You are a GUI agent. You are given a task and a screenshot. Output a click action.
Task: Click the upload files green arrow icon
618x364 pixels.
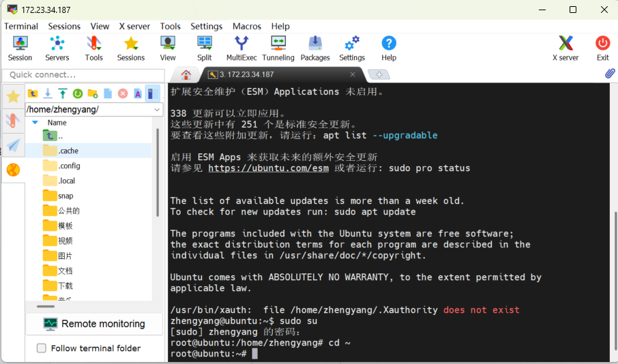point(63,93)
